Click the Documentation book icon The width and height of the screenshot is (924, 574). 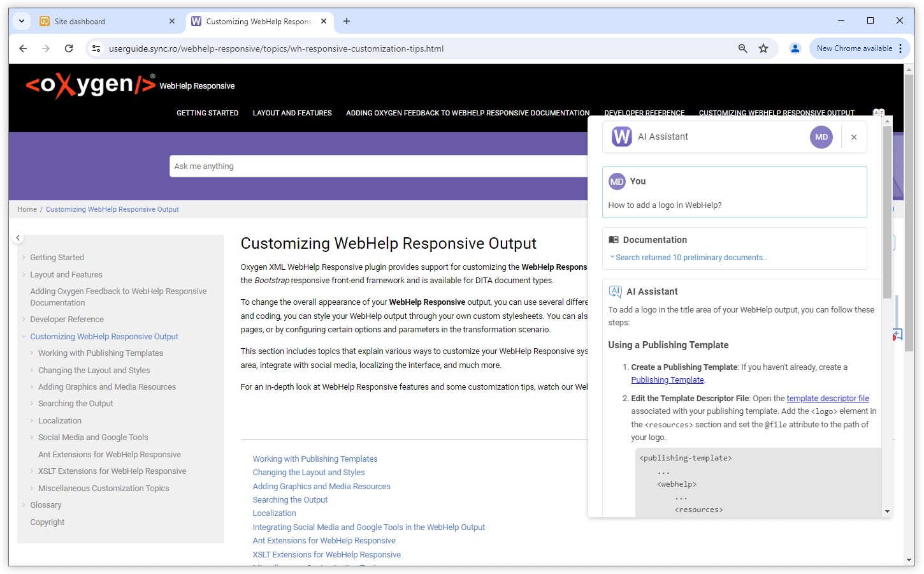614,240
